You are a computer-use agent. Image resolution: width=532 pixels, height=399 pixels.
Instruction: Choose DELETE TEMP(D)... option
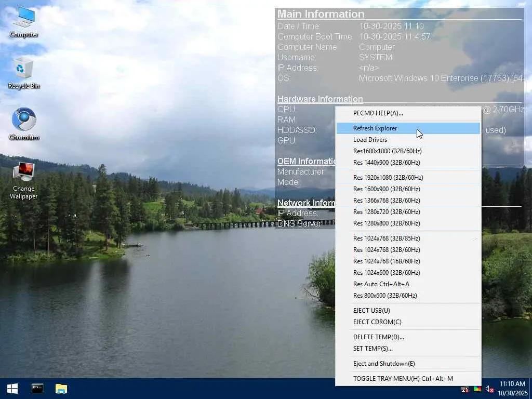coord(408,337)
